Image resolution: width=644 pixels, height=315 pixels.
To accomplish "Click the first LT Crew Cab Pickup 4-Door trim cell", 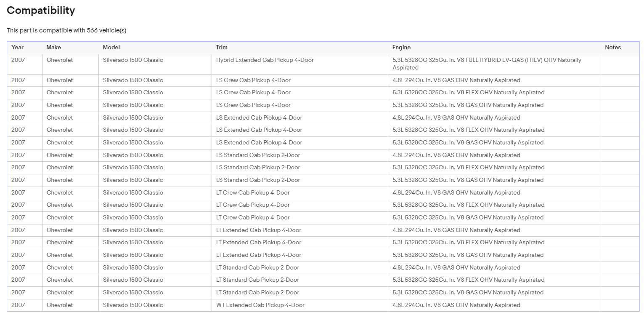I will tap(300, 193).
